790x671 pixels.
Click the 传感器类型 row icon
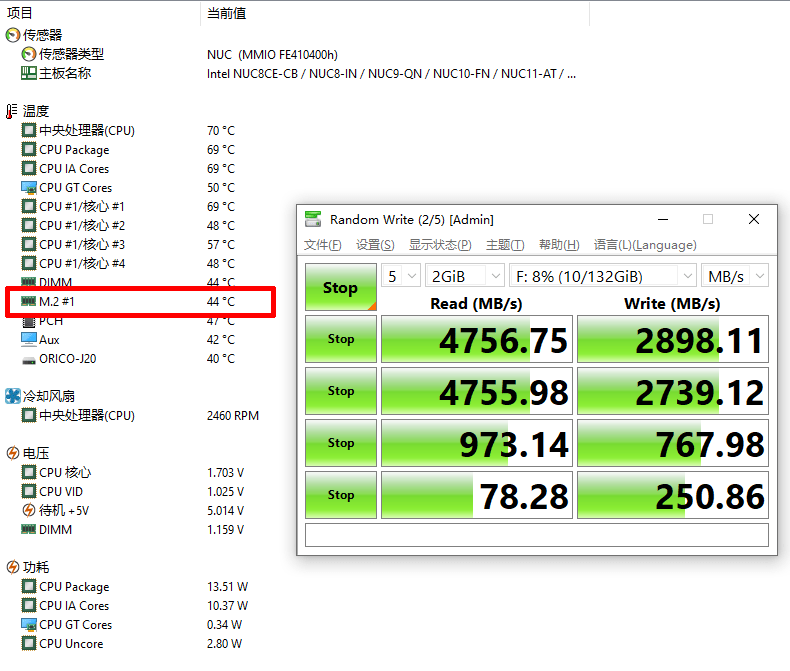click(x=29, y=54)
